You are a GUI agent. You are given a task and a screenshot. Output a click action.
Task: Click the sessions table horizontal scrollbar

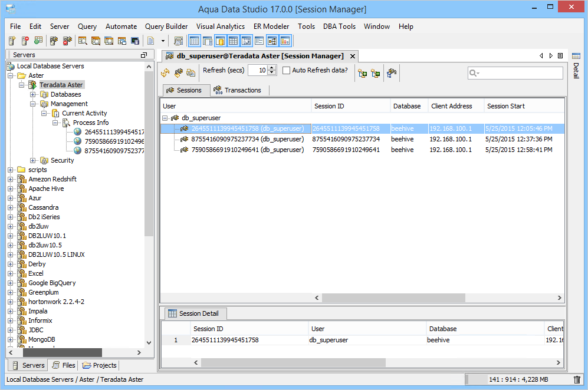pos(393,298)
